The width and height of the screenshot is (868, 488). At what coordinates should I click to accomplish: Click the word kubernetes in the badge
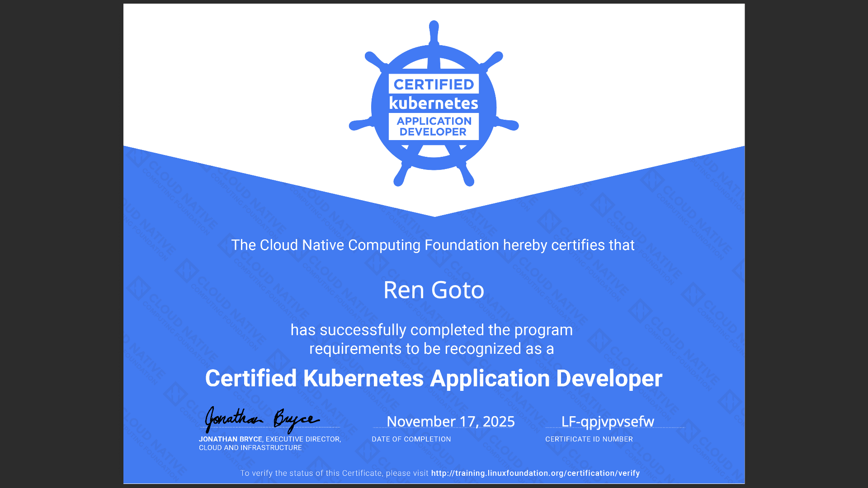click(434, 103)
